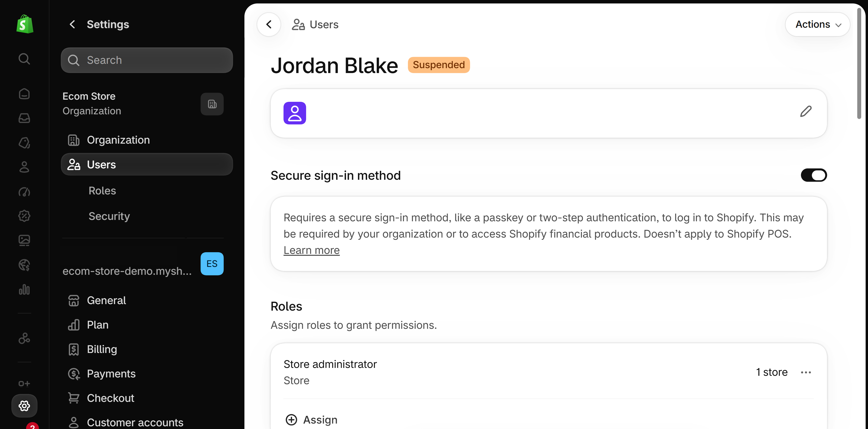868x429 pixels.
Task: Click the add sales channel plus icon
Action: [24, 383]
